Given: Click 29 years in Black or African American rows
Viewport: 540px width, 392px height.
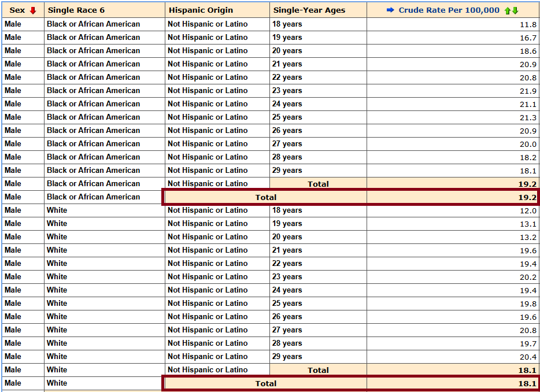Looking at the screenshot, I should click(x=287, y=170).
